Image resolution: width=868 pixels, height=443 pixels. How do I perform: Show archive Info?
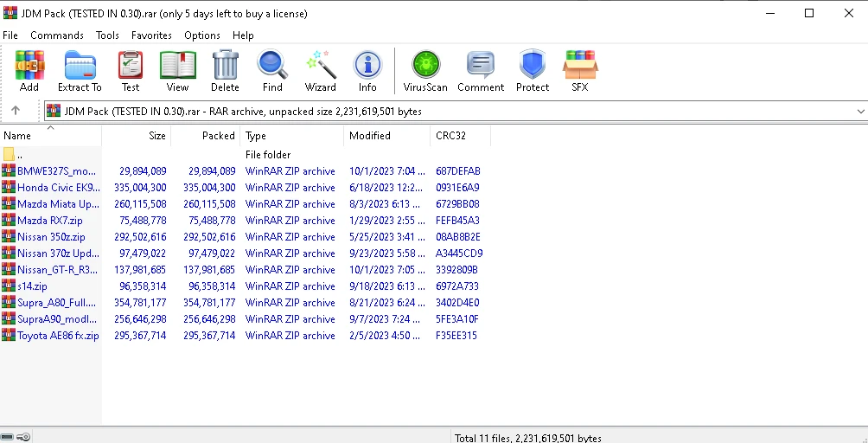tap(367, 71)
